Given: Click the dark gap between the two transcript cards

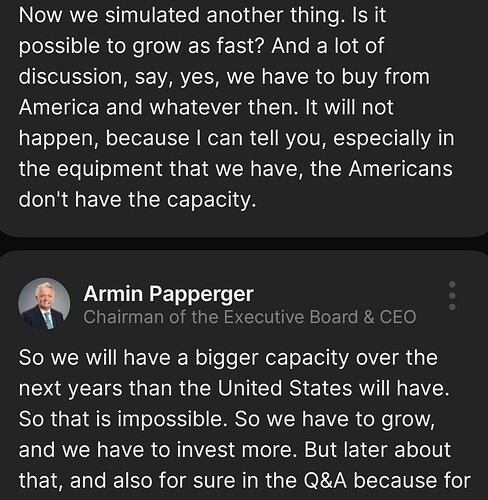Looking at the screenshot, I should 244,244.
